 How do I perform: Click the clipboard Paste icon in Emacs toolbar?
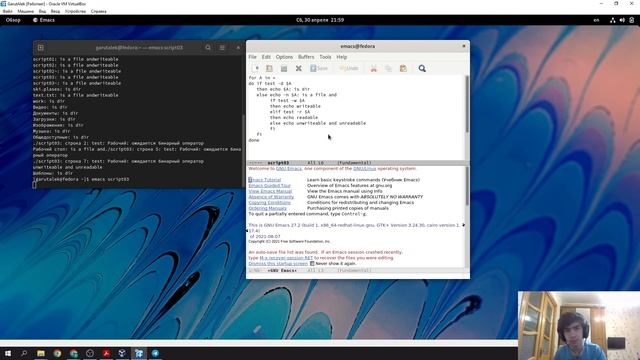tap(403, 68)
